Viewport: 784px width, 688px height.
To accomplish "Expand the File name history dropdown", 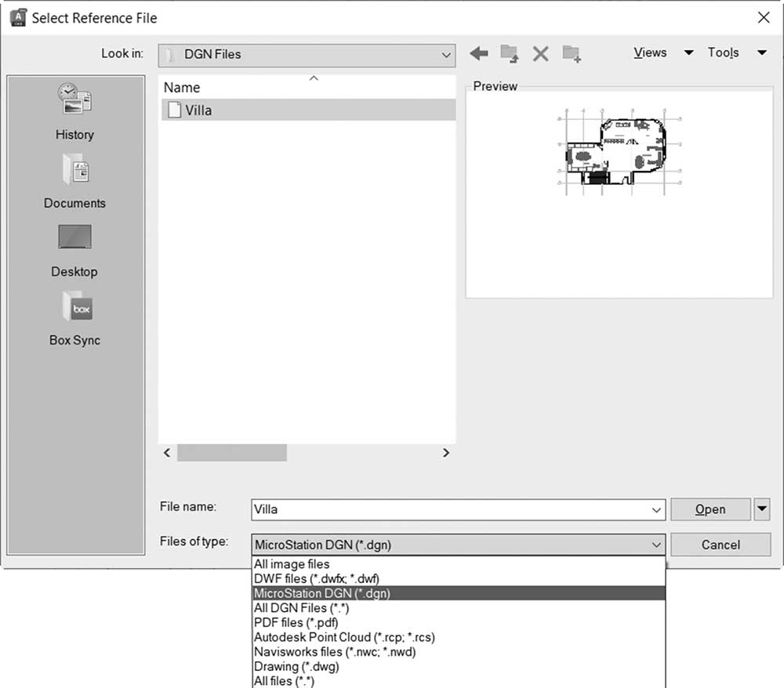I will pos(656,510).
